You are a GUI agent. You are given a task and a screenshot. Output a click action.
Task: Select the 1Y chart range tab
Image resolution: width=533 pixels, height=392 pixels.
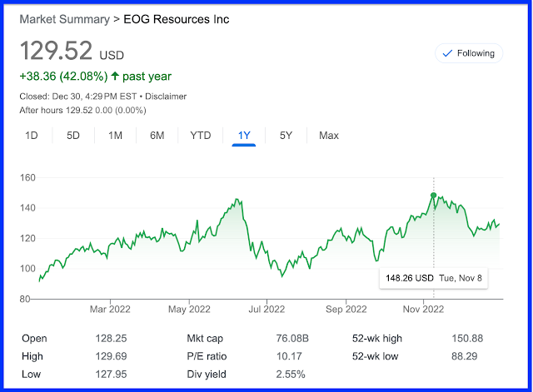(244, 136)
